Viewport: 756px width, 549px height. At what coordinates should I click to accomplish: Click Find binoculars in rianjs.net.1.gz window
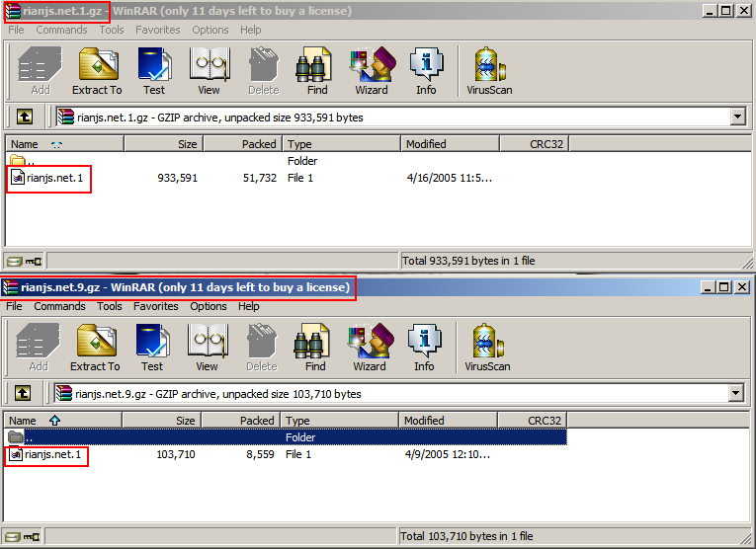click(317, 71)
